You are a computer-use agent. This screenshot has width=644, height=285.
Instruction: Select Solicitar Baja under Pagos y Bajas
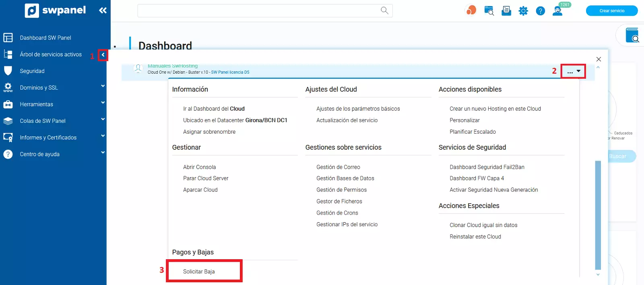[199, 271]
